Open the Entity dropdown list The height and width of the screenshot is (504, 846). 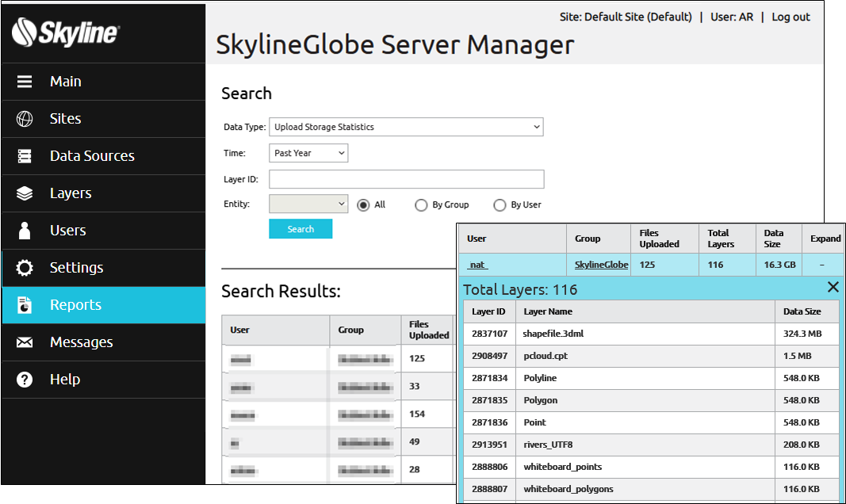pyautogui.click(x=308, y=204)
